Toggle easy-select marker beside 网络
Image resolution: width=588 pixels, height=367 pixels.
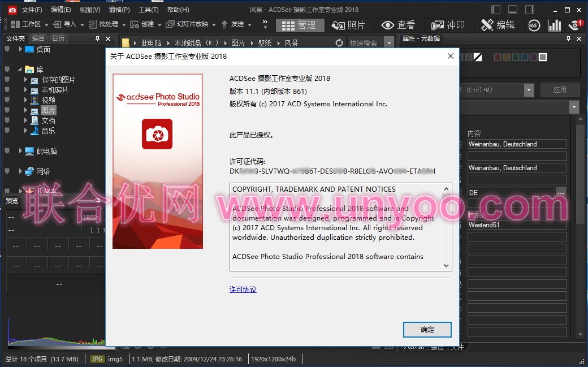[x=7, y=171]
